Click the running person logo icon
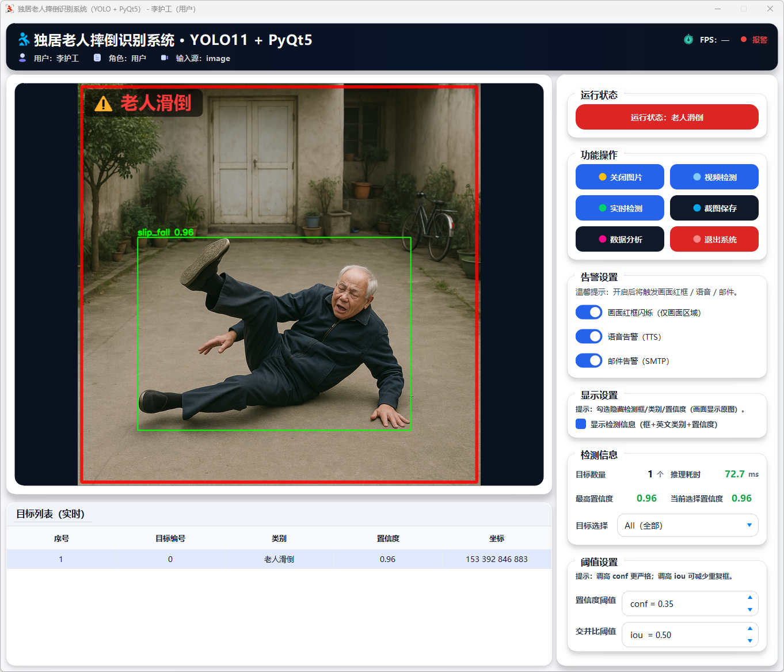The image size is (784, 672). [x=24, y=39]
